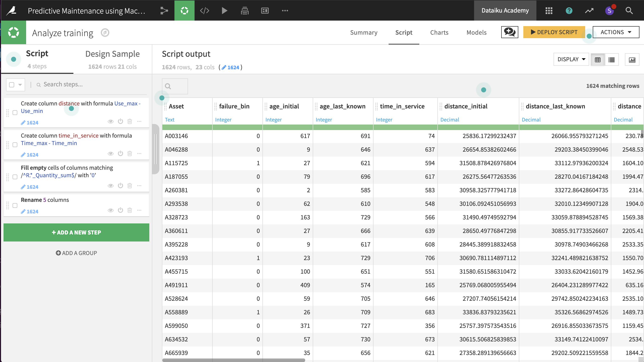644x362 pixels.
Task: Switch to the Script tab
Action: 404,33
